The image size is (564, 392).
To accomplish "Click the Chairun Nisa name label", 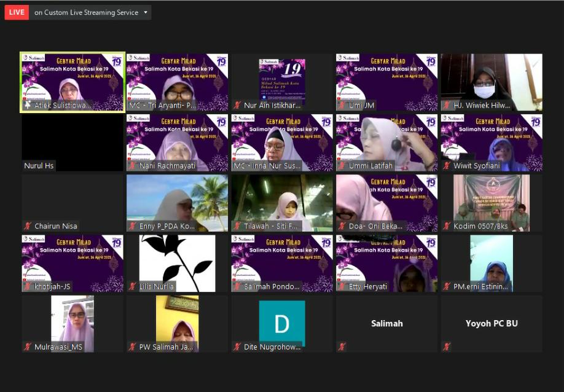I will [x=56, y=226].
